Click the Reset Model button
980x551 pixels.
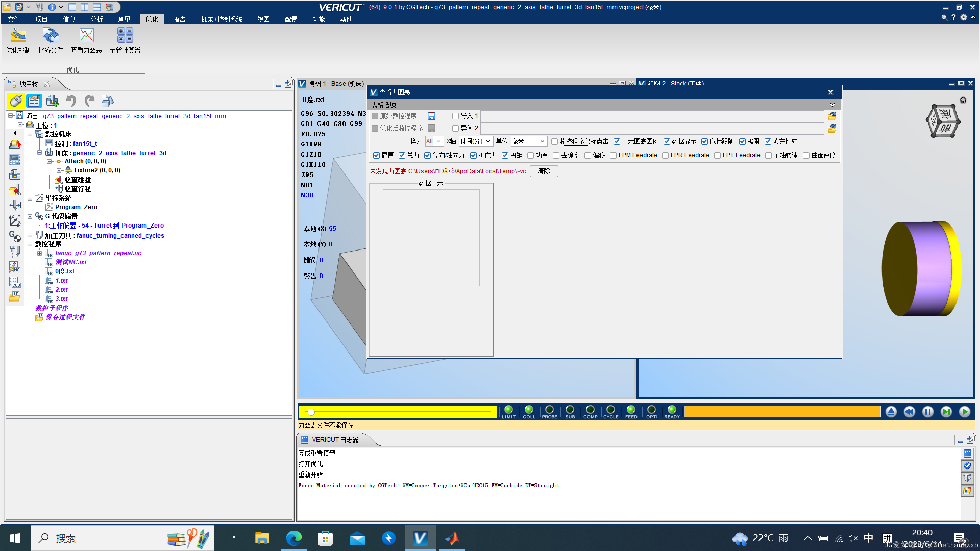coord(891,412)
